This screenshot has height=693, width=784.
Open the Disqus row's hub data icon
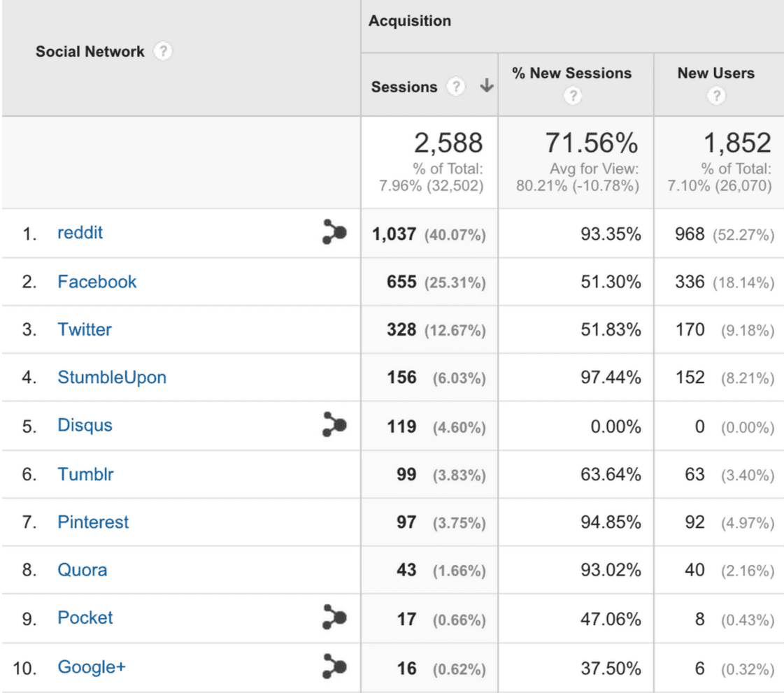coord(334,424)
